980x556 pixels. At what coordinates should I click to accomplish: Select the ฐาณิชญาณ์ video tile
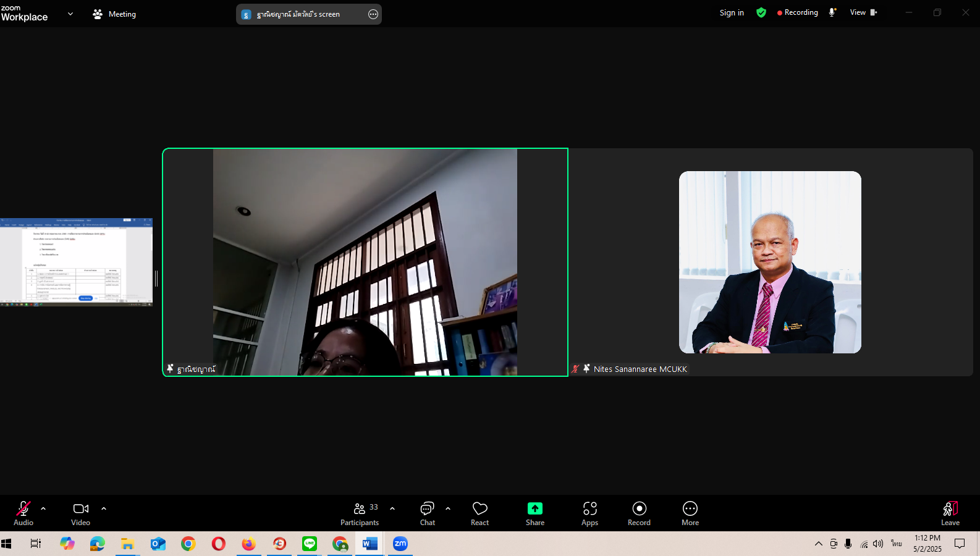pyautogui.click(x=365, y=262)
